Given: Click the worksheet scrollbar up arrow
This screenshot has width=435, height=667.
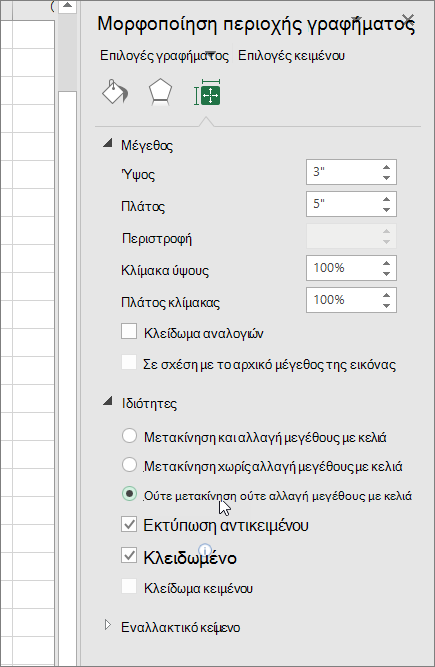Looking at the screenshot, I should coord(67,6).
